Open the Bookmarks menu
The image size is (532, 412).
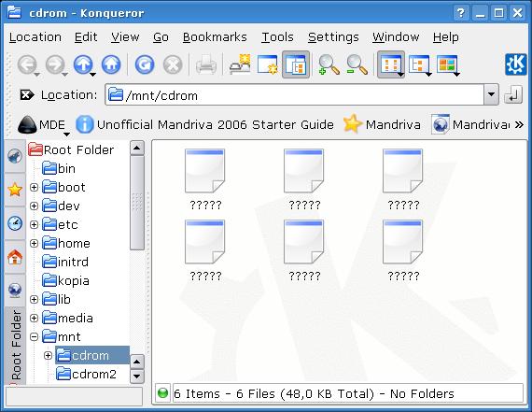coord(215,37)
